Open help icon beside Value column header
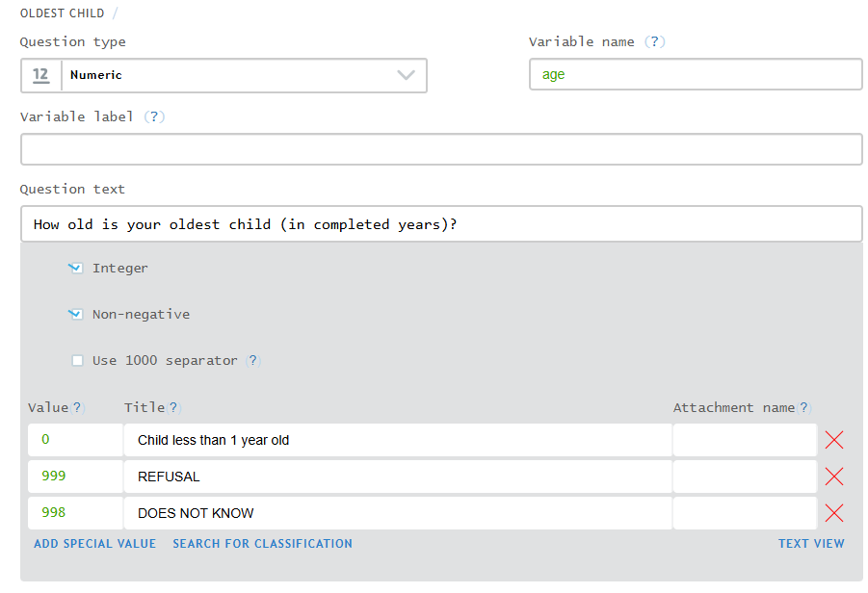The width and height of the screenshot is (868, 593). tap(77, 408)
